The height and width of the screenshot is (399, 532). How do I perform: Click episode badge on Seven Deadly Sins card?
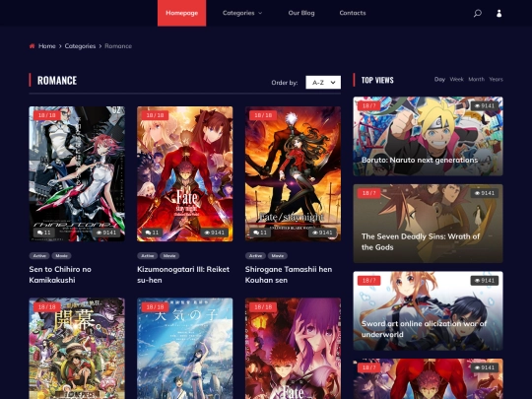369,193
